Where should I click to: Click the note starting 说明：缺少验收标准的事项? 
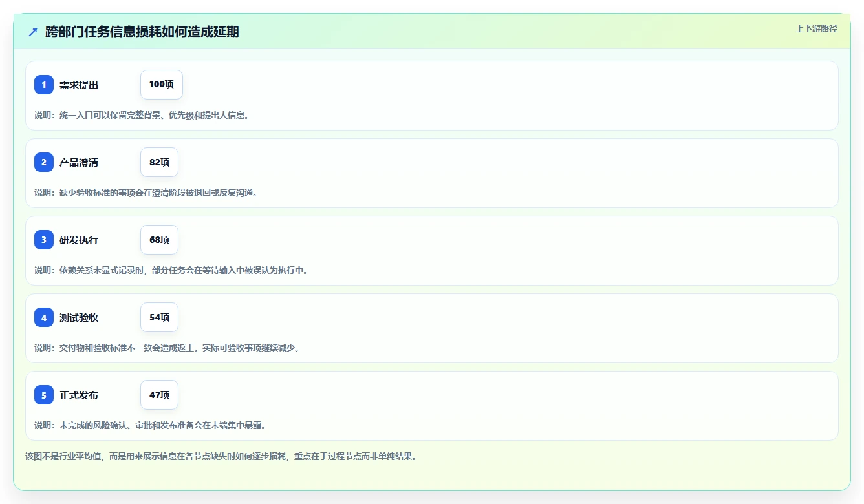point(146,193)
